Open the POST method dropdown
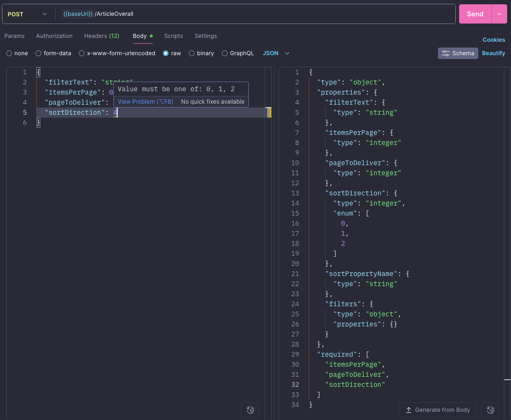 (x=27, y=14)
